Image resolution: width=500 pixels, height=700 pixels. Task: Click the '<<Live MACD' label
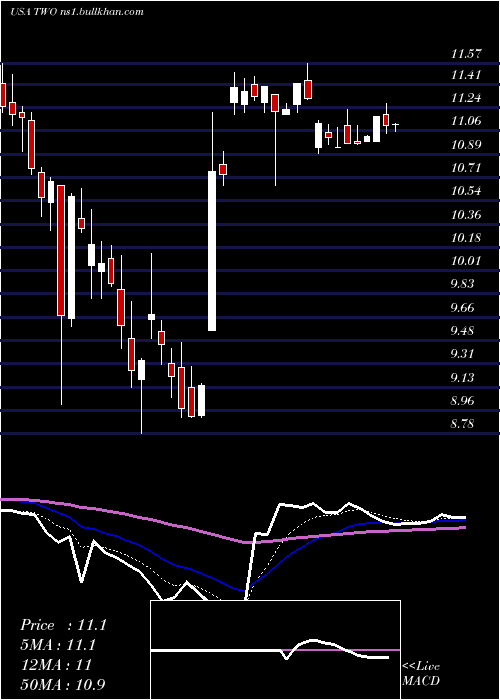[x=421, y=673]
